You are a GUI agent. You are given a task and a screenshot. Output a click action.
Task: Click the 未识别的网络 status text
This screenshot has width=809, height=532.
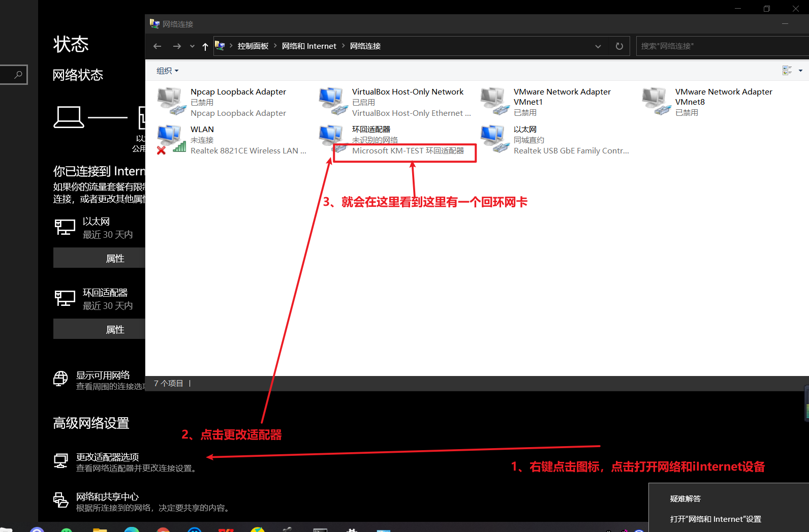375,140
